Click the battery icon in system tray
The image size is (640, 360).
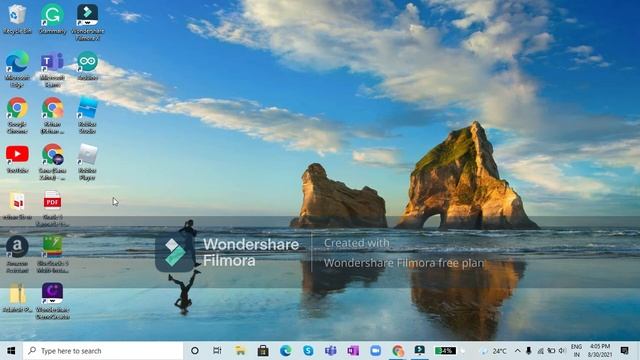(551, 351)
